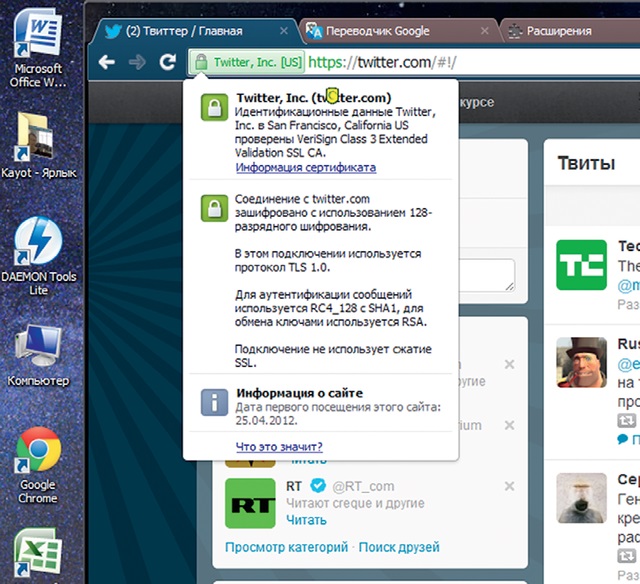Screen dimensions: 640x584
Task: Click the tweet compose text box
Action: (x=487, y=275)
